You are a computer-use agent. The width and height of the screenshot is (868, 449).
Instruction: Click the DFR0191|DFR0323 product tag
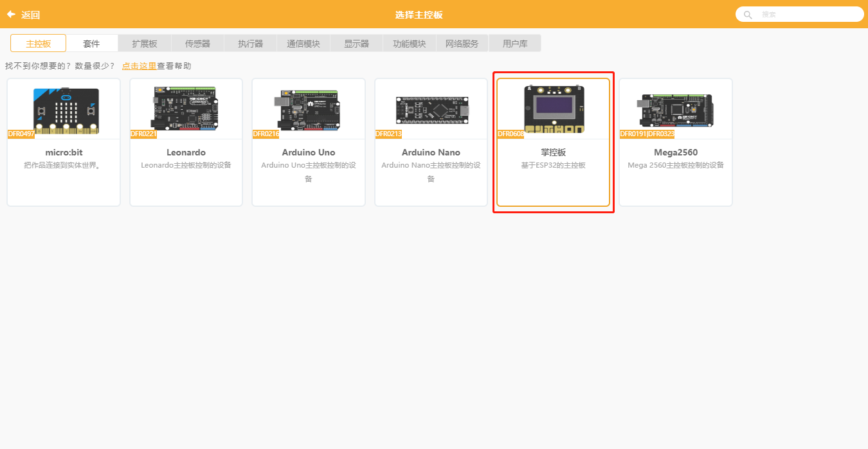tap(647, 134)
